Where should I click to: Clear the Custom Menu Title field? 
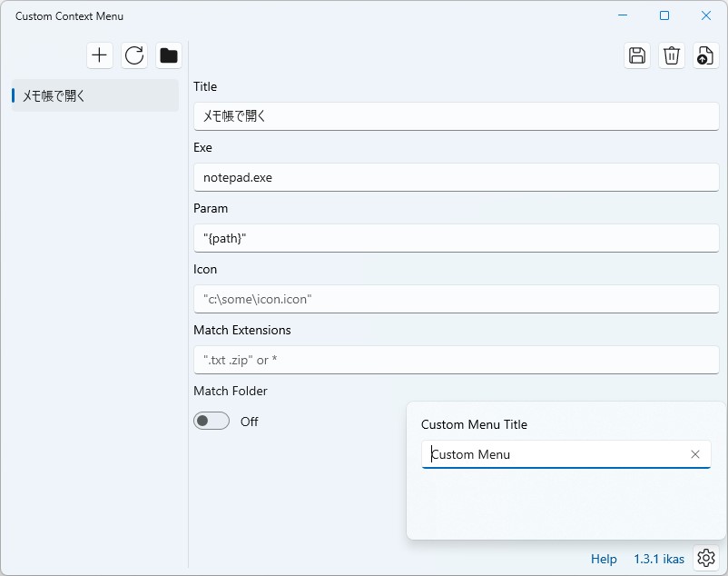[695, 454]
